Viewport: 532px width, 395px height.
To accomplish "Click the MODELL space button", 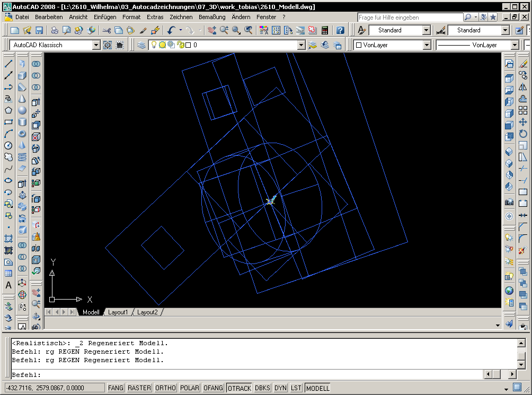I will [x=317, y=388].
